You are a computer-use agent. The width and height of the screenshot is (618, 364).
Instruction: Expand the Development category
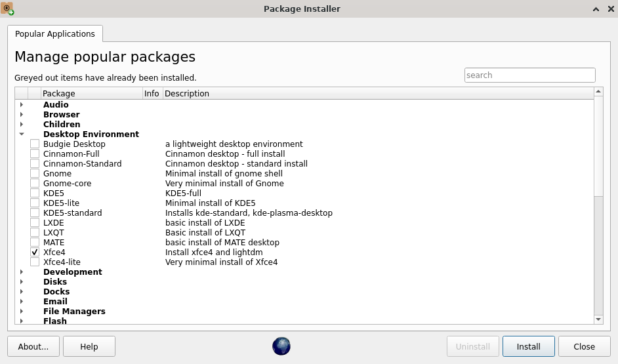point(22,272)
